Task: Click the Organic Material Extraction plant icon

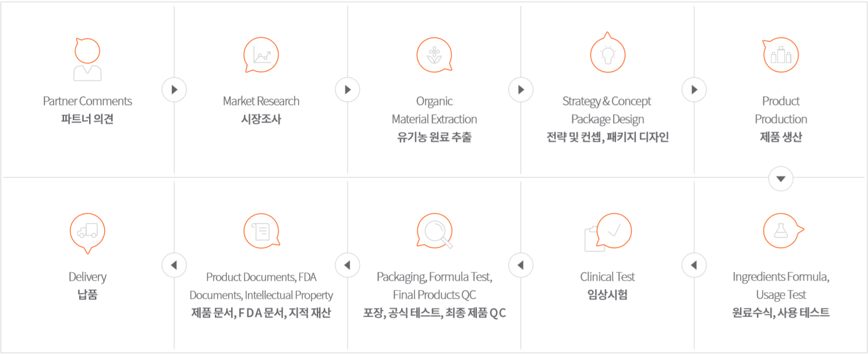Action: 434,56
